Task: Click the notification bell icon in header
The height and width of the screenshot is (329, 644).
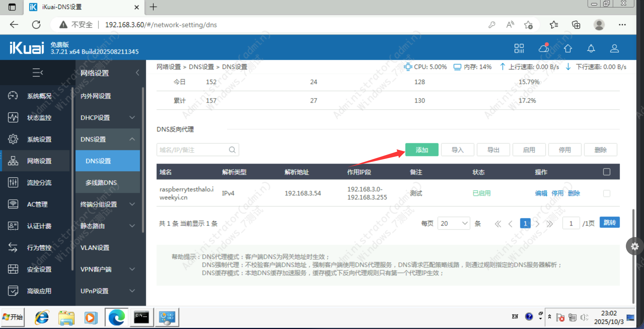Action: (591, 48)
